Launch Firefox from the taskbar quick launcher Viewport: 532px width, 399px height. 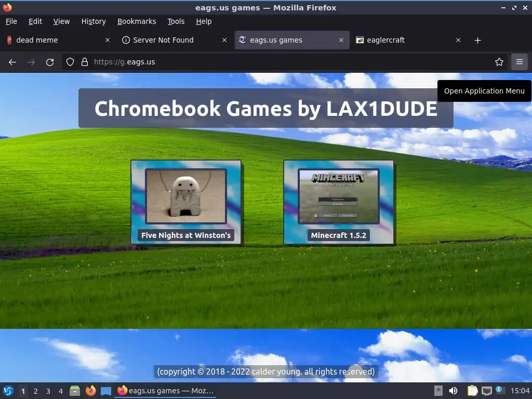[x=90, y=391]
